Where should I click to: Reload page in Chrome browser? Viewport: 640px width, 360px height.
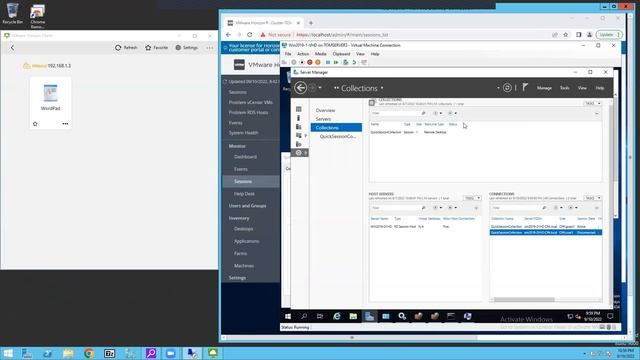250,35
